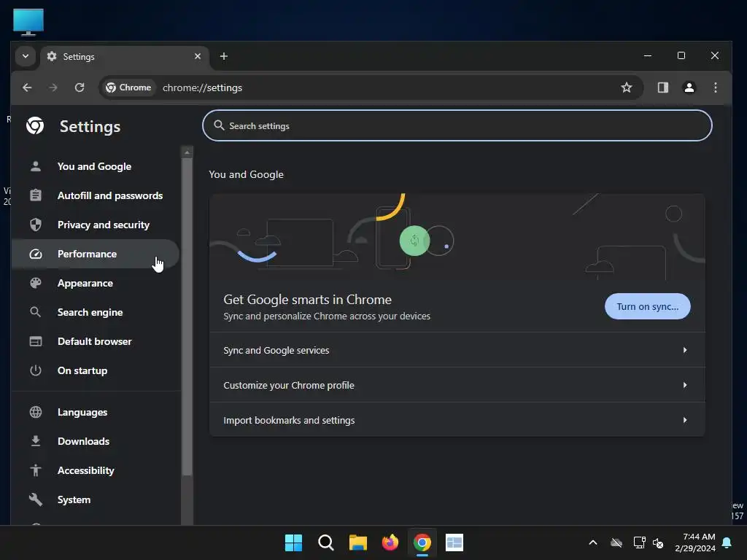The image size is (747, 560).
Task: Click the Chrome logo beside Settings heading
Action: click(x=35, y=125)
